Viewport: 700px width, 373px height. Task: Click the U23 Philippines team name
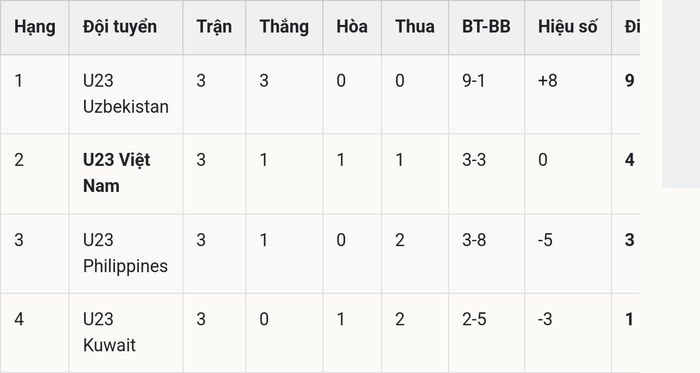coord(125,253)
